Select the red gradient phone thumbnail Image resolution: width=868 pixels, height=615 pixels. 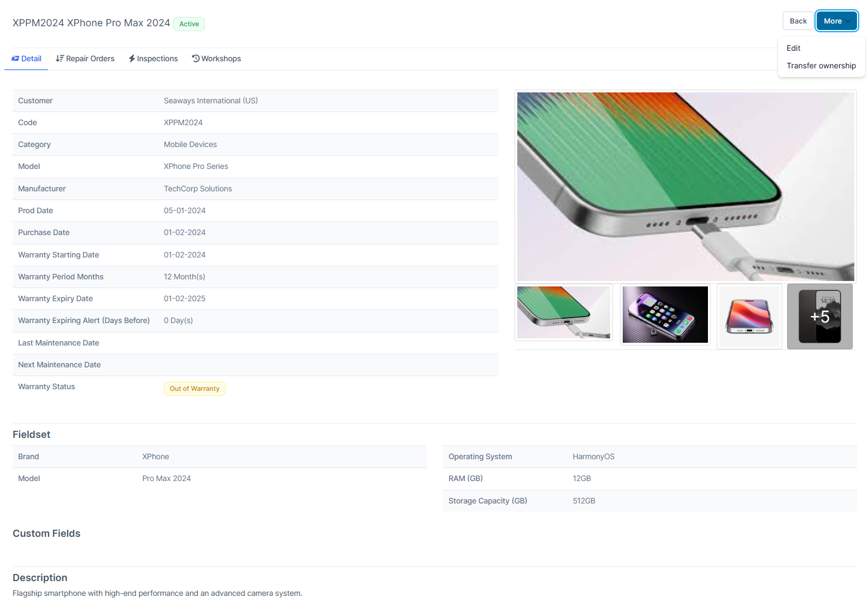tap(749, 316)
